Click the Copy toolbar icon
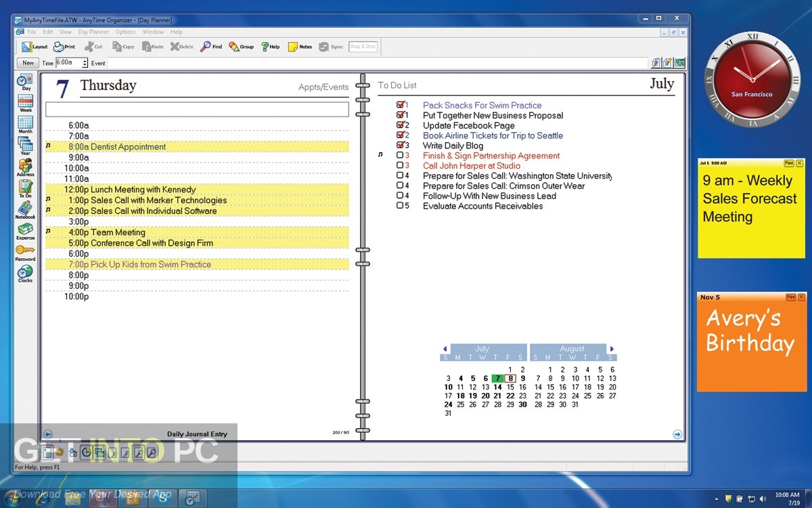This screenshot has width=812, height=508. point(123,47)
